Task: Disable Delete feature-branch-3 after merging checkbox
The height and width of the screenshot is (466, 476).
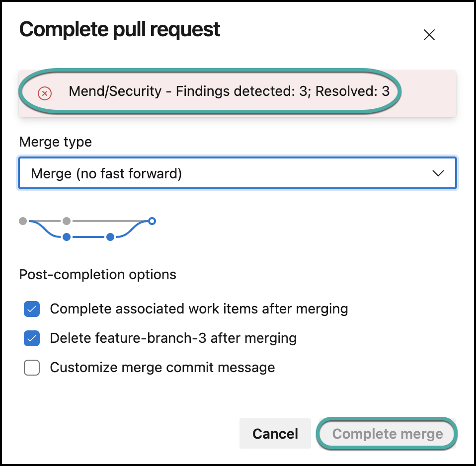Action: point(32,339)
